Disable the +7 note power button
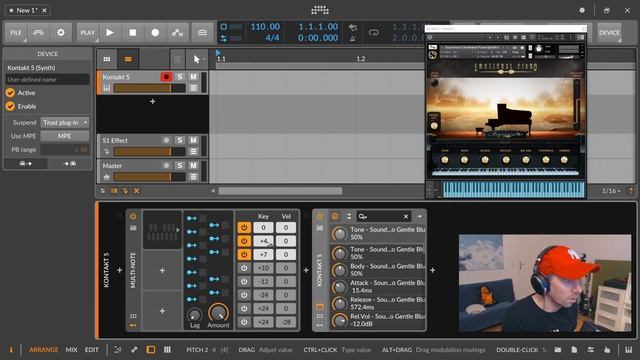Image resolution: width=640 pixels, height=360 pixels. tap(244, 254)
